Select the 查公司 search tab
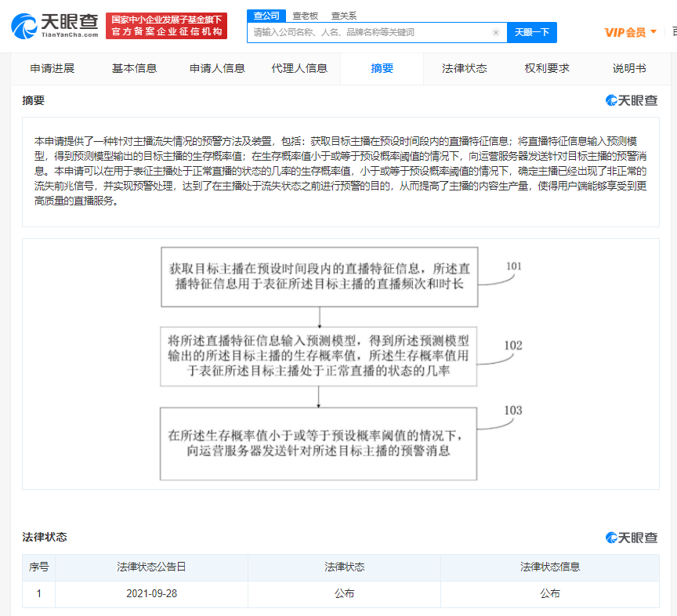This screenshot has width=677, height=616. (x=266, y=16)
